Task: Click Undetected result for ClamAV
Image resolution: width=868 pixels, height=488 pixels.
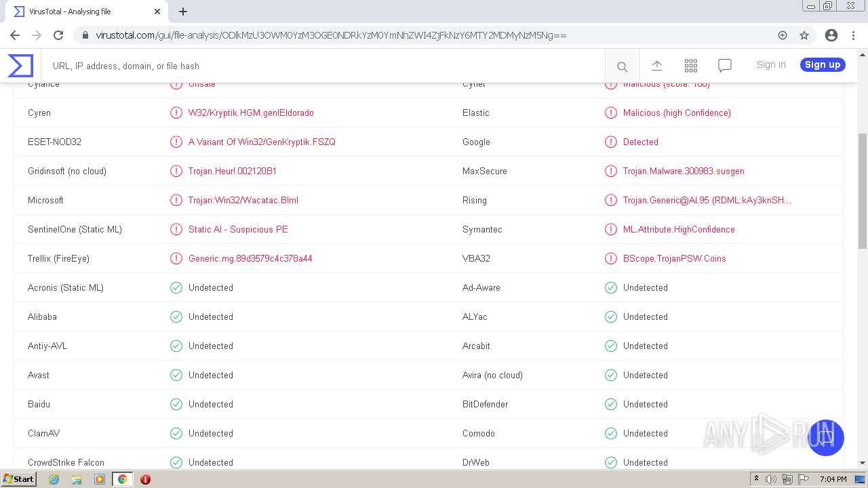Action: tap(211, 434)
